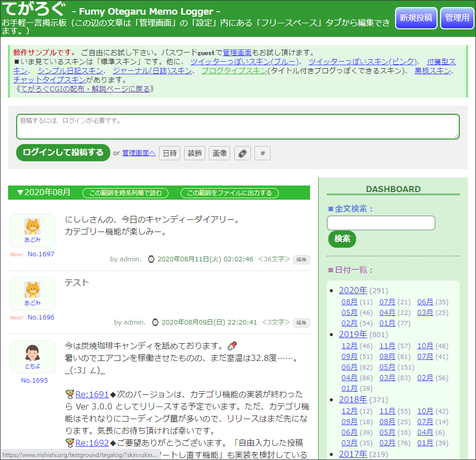
Task: Open the 新規投稿 button at top right
Action: coord(416,18)
